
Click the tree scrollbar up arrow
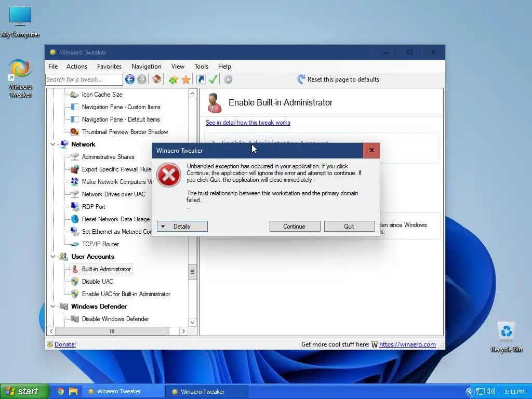(x=192, y=94)
